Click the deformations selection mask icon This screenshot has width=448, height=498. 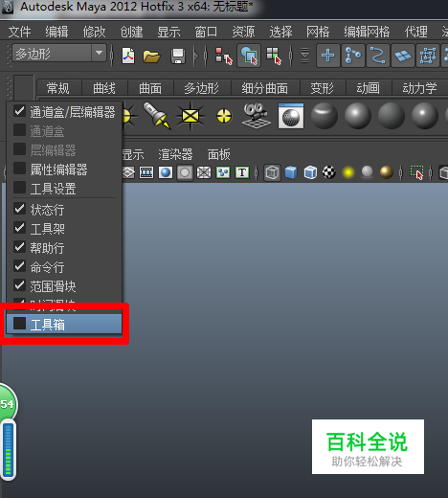pos(428,56)
